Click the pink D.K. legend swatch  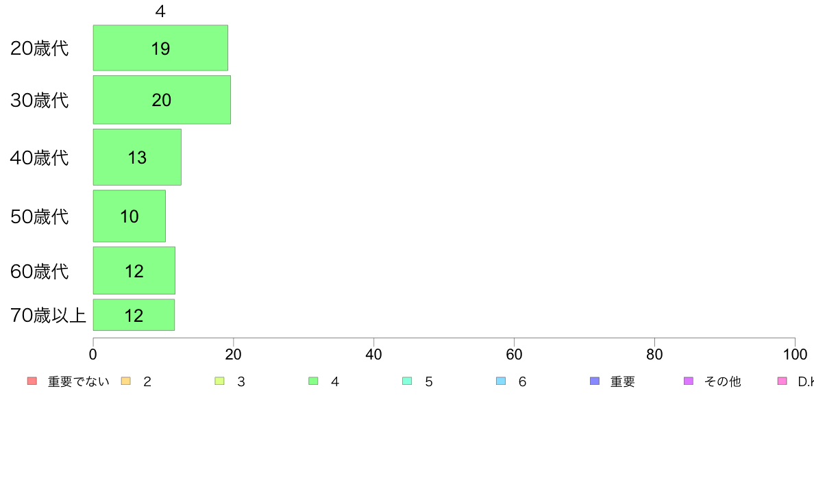[x=782, y=381]
